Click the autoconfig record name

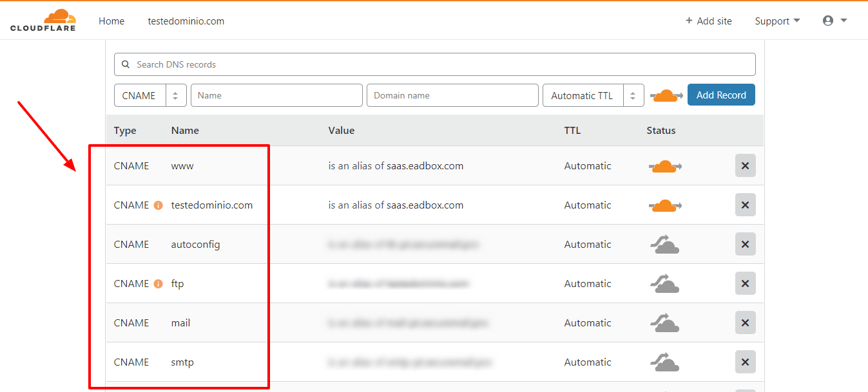pos(195,245)
